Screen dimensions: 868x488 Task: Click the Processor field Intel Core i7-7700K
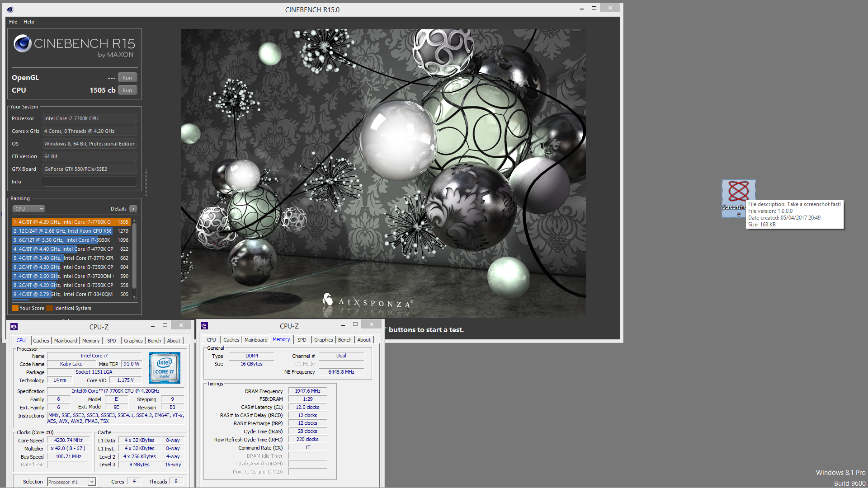pyautogui.click(x=90, y=118)
